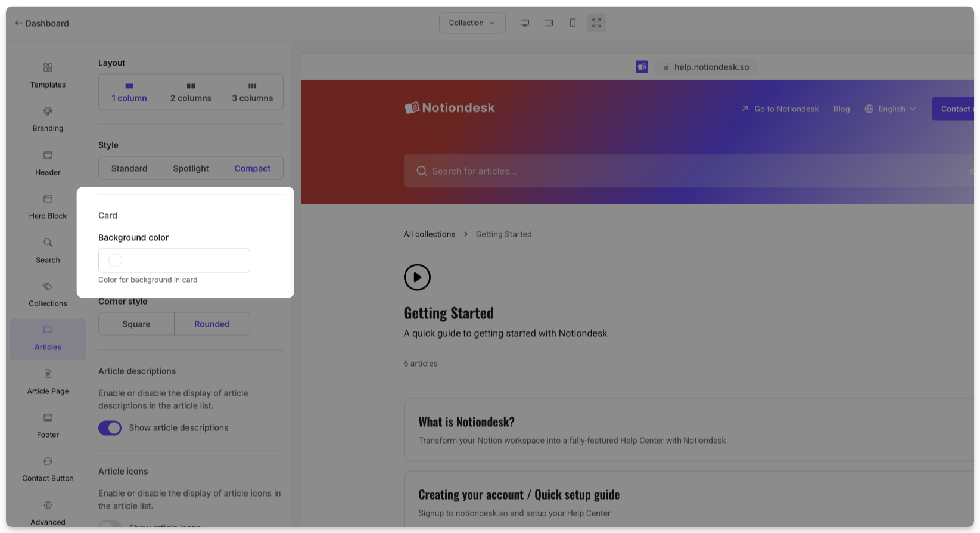Click the 6 articles count text

(x=421, y=364)
